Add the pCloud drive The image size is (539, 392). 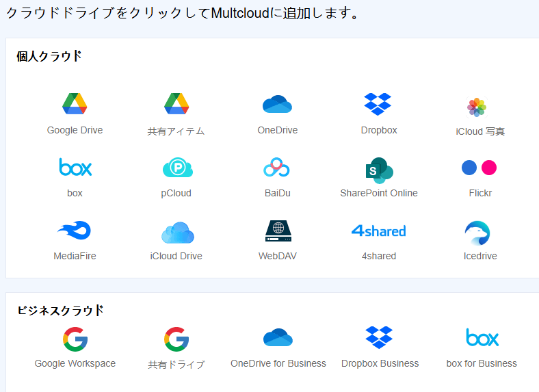click(x=177, y=168)
